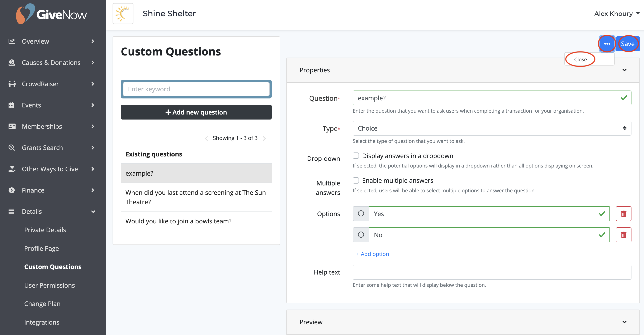Click Add new question button
This screenshot has width=644, height=335.
(x=196, y=112)
